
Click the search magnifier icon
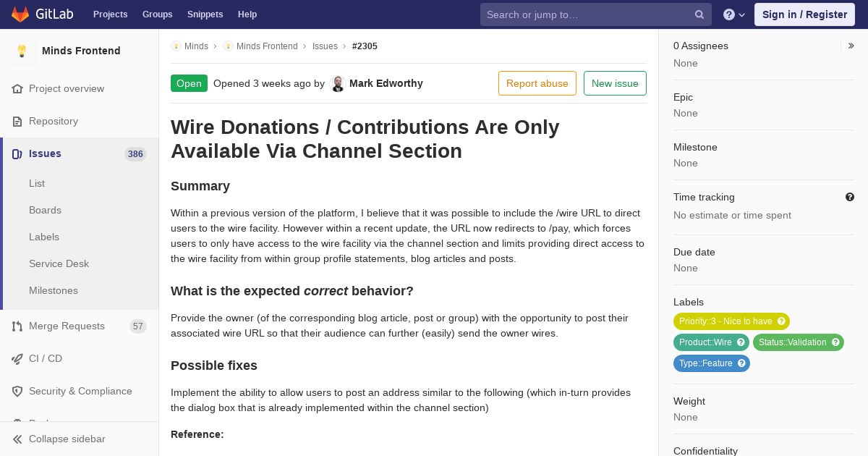coord(699,14)
